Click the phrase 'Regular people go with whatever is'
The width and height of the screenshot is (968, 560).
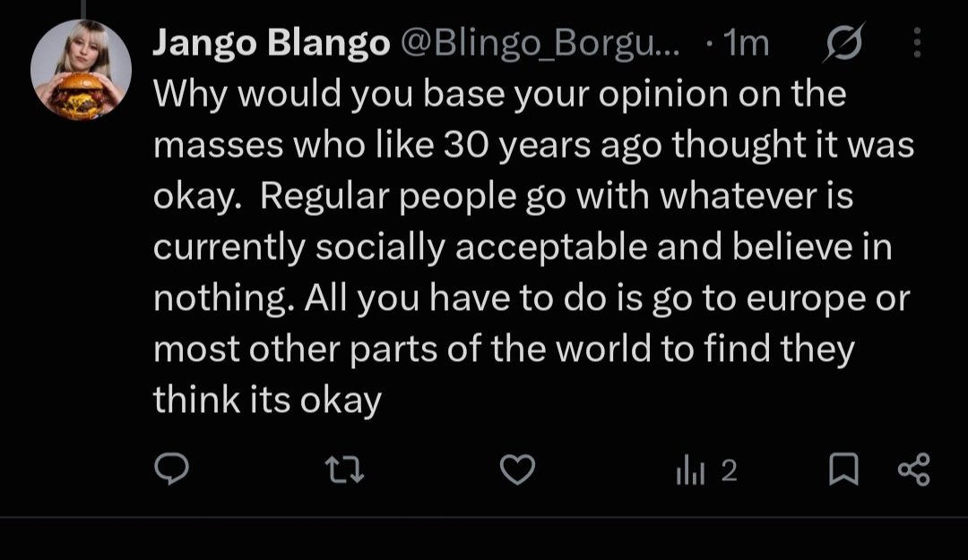557,197
